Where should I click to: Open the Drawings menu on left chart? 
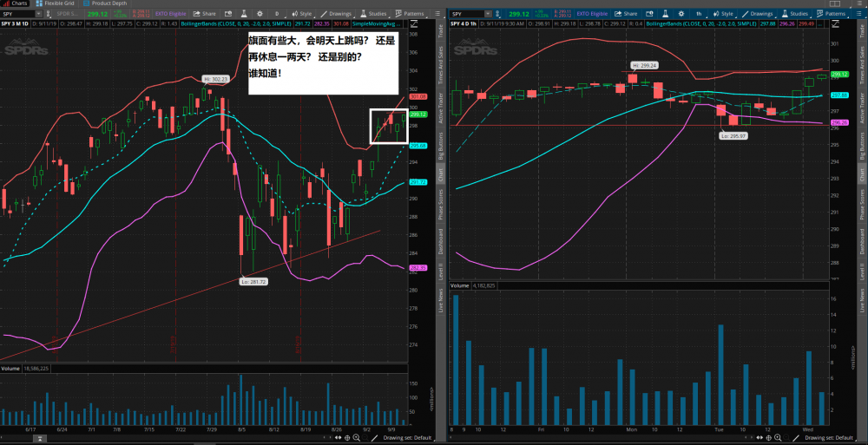coord(335,13)
